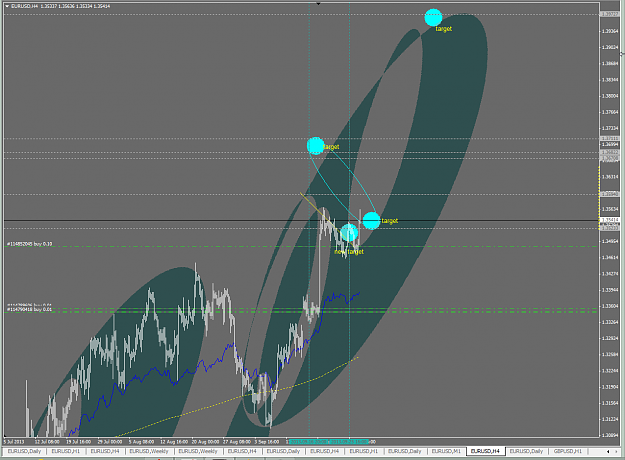Select the cyan target circle at the ellipse's upper end
The width and height of the screenshot is (625, 460).
click(x=316, y=146)
